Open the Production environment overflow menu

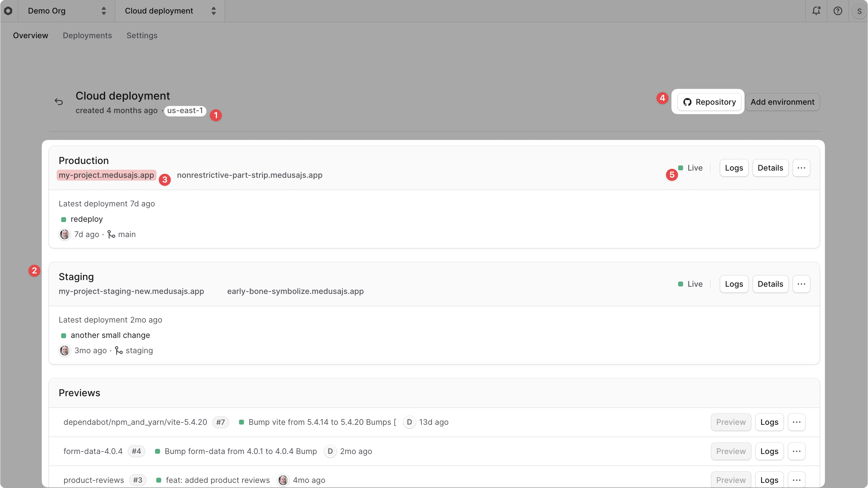(801, 168)
